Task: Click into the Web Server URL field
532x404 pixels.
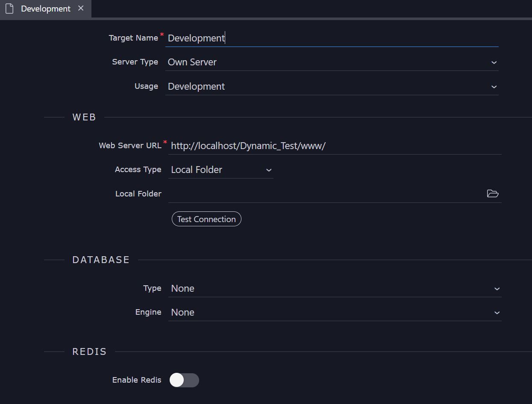Action: (x=334, y=146)
